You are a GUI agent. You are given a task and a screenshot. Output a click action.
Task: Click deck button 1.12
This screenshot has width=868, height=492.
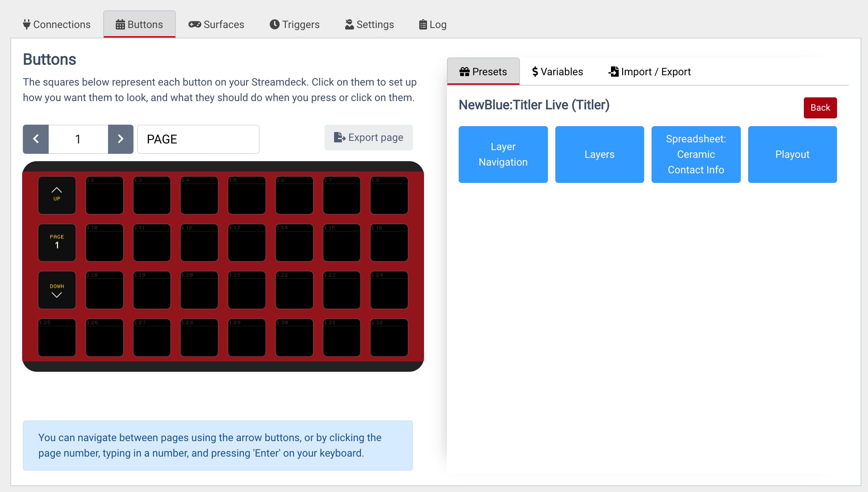(x=199, y=243)
